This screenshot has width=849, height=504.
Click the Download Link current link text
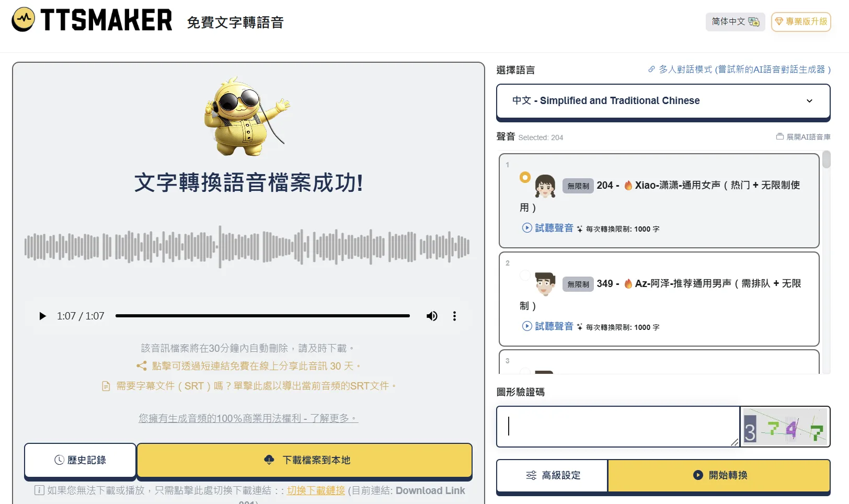pos(430,490)
